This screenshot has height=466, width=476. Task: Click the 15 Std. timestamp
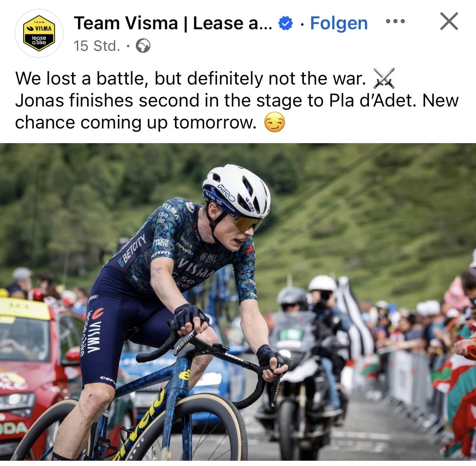(x=97, y=46)
